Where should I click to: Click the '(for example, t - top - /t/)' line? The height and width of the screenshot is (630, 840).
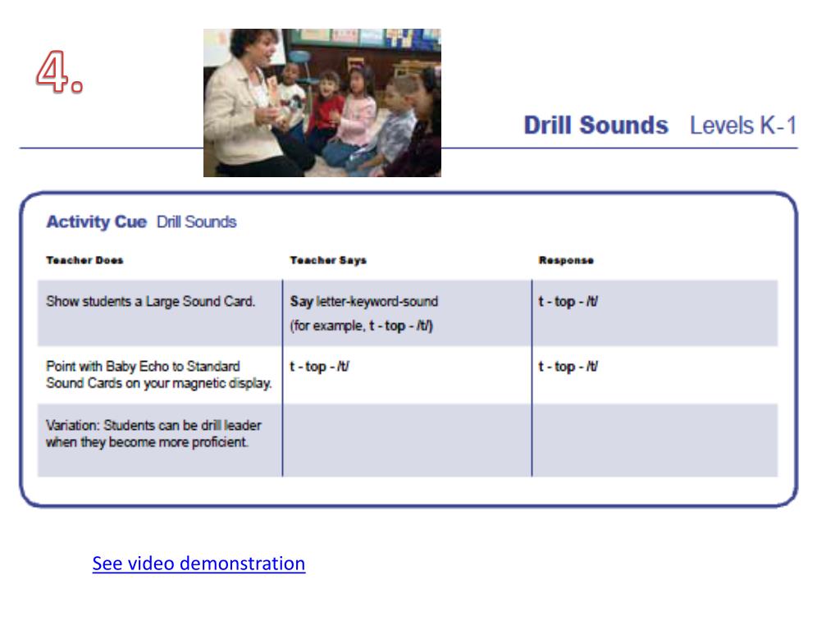click(362, 326)
